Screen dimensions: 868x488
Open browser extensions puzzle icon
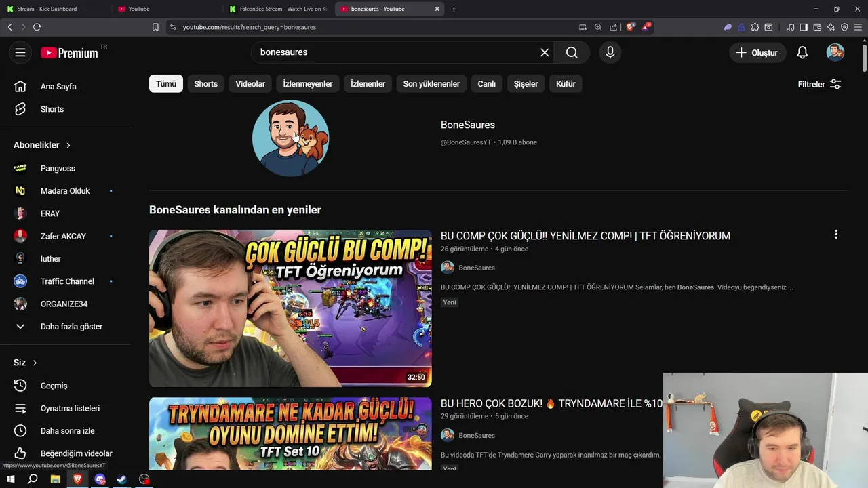coord(755,27)
